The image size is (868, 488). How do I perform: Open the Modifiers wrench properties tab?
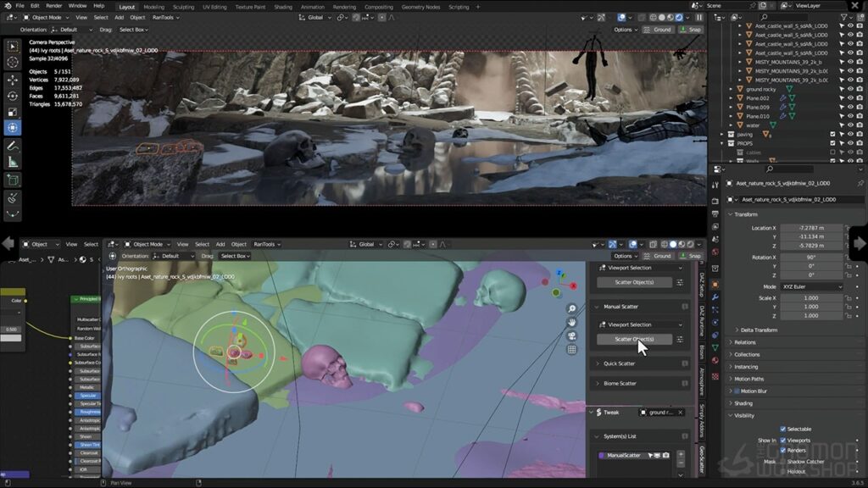click(x=715, y=297)
